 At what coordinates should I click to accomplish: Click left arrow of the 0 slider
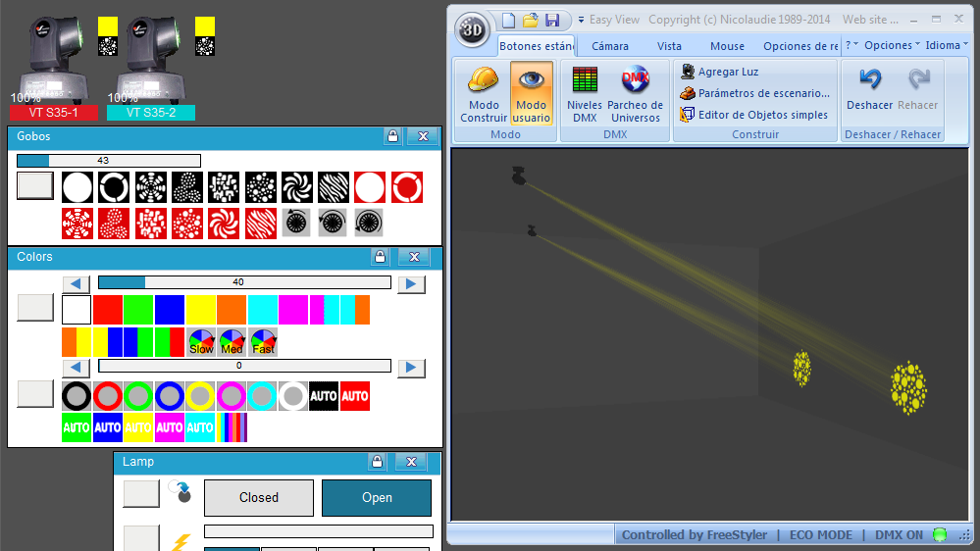point(77,368)
